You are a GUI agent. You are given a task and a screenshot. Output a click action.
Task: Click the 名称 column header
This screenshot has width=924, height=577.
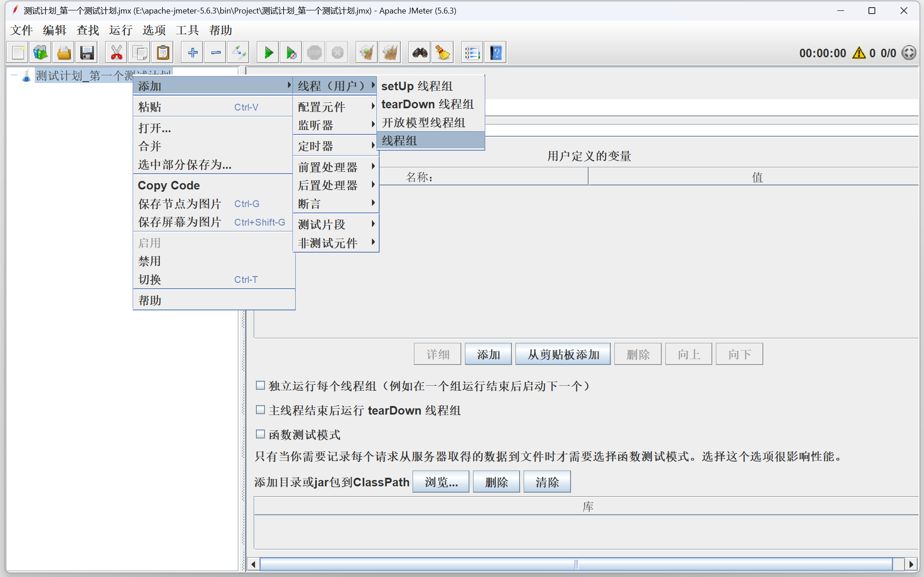[x=420, y=177]
